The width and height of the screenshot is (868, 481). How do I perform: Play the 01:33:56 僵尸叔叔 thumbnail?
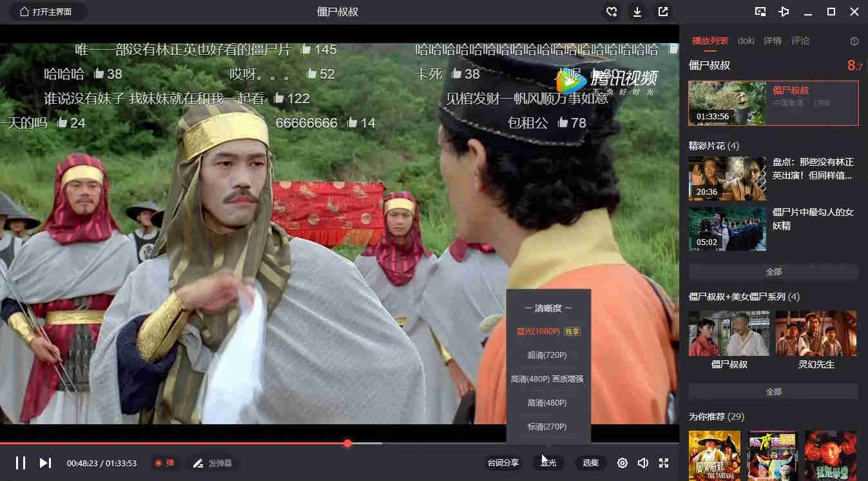(728, 103)
